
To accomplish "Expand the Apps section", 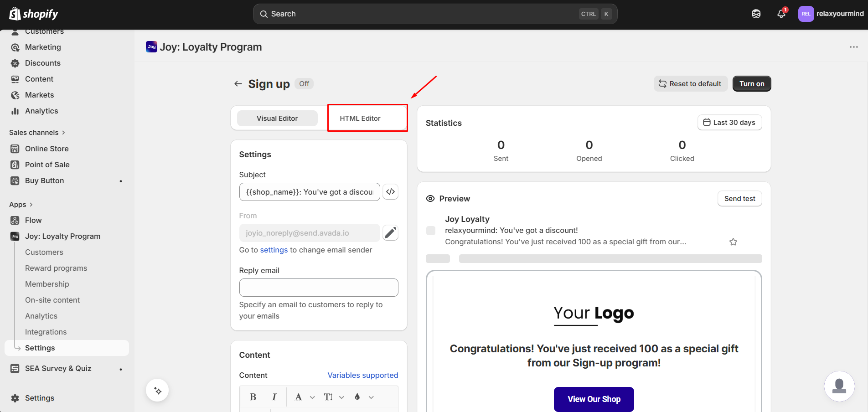I will [x=21, y=205].
